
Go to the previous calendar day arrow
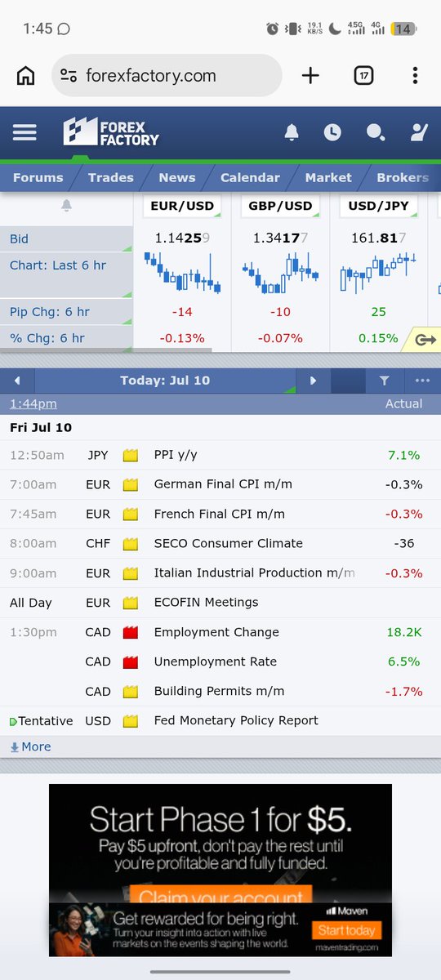click(17, 381)
